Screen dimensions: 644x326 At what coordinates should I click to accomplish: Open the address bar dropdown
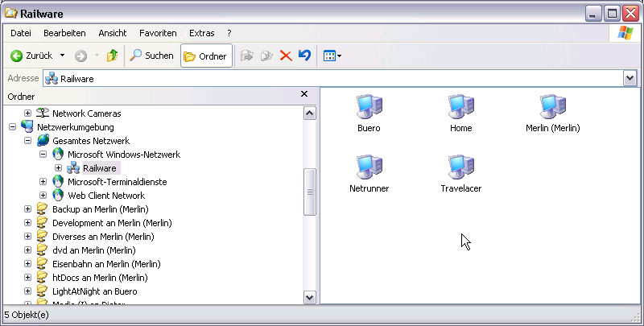(x=630, y=78)
